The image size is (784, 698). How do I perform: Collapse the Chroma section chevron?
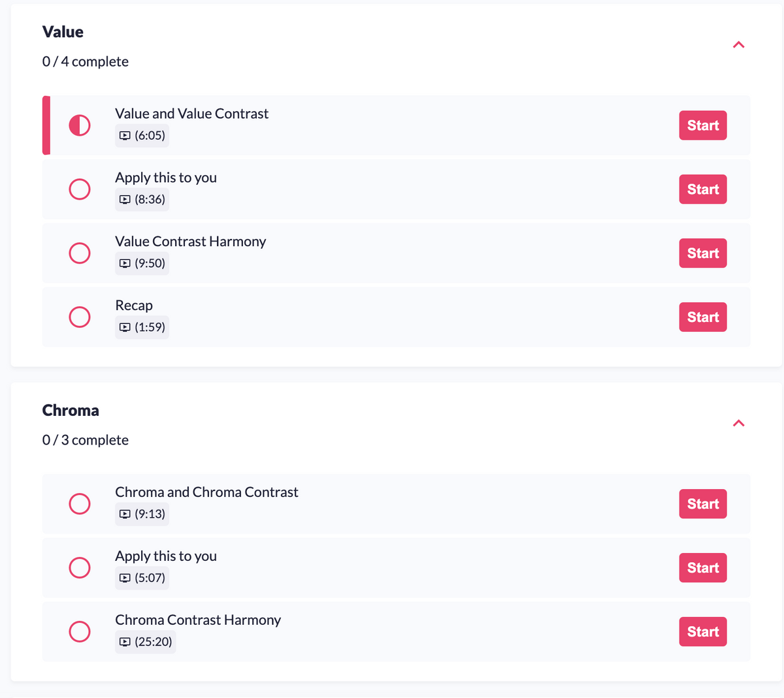point(739,424)
